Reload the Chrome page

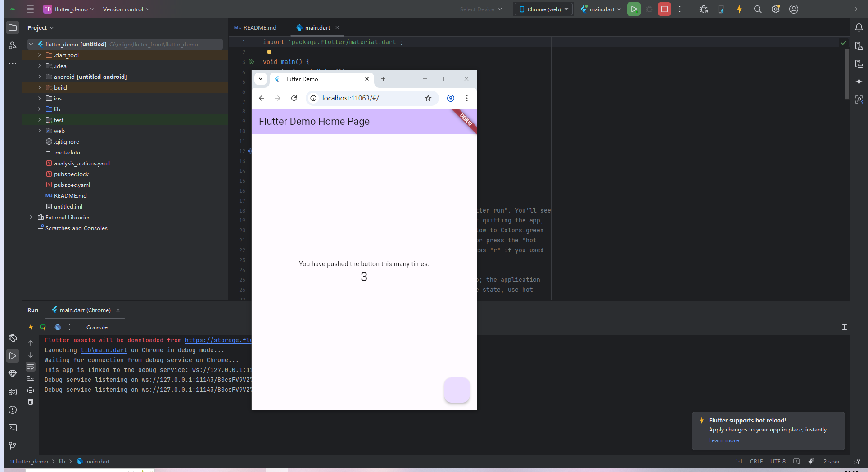pyautogui.click(x=294, y=98)
